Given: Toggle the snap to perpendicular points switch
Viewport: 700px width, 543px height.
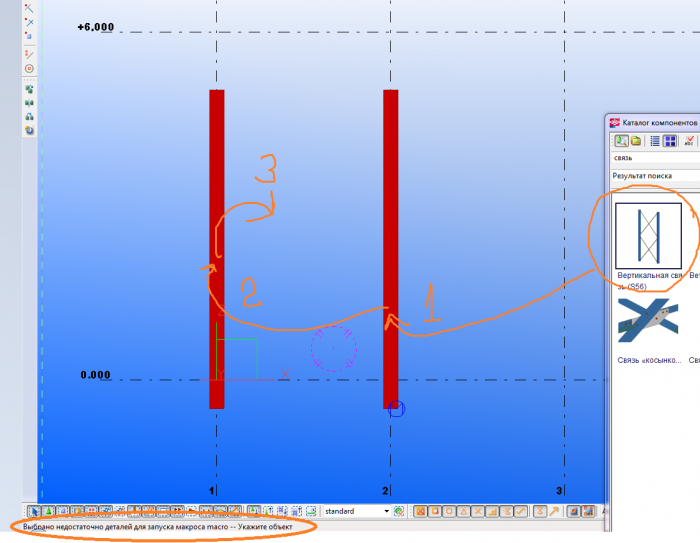Looking at the screenshot, I should [x=492, y=511].
